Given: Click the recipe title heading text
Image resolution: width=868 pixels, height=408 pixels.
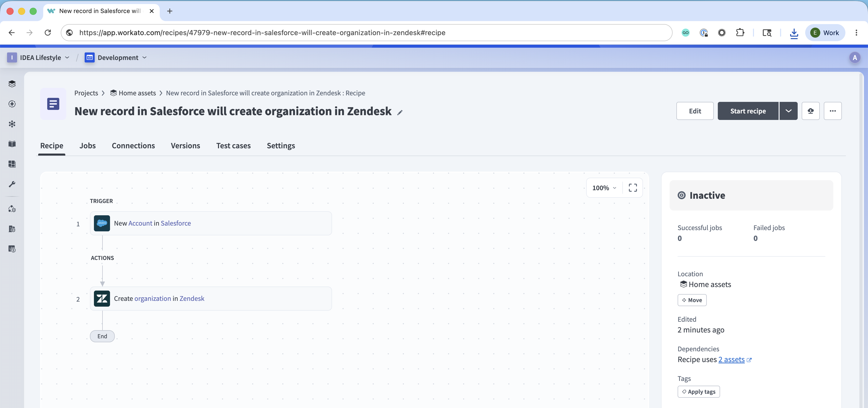Looking at the screenshot, I should tap(233, 111).
